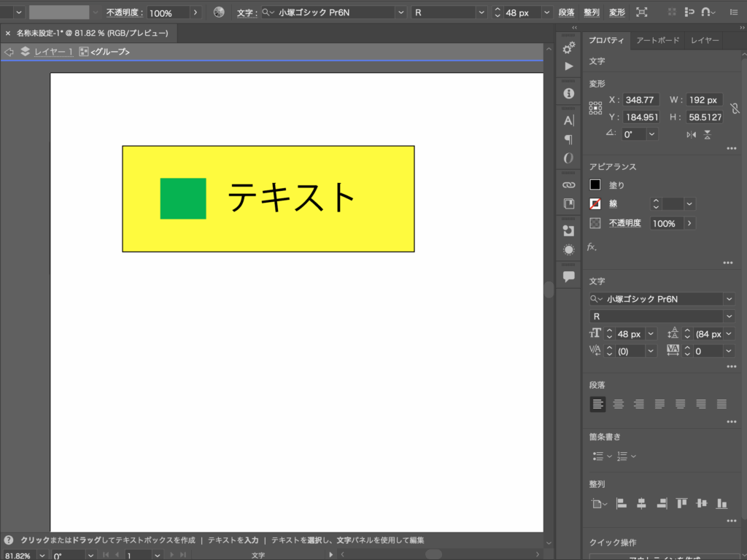Flip horizontally using the transform flip icon

pyautogui.click(x=692, y=134)
